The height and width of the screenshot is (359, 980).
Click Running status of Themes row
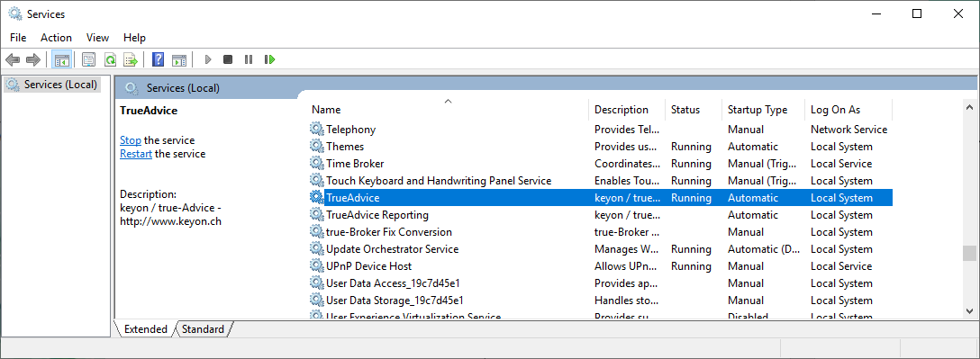[691, 147]
